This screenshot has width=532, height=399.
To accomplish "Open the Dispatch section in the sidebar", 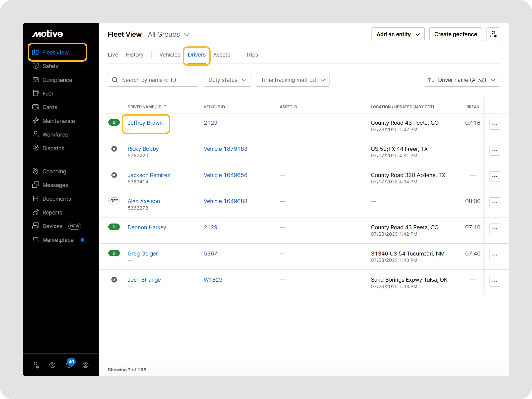I will click(x=53, y=148).
